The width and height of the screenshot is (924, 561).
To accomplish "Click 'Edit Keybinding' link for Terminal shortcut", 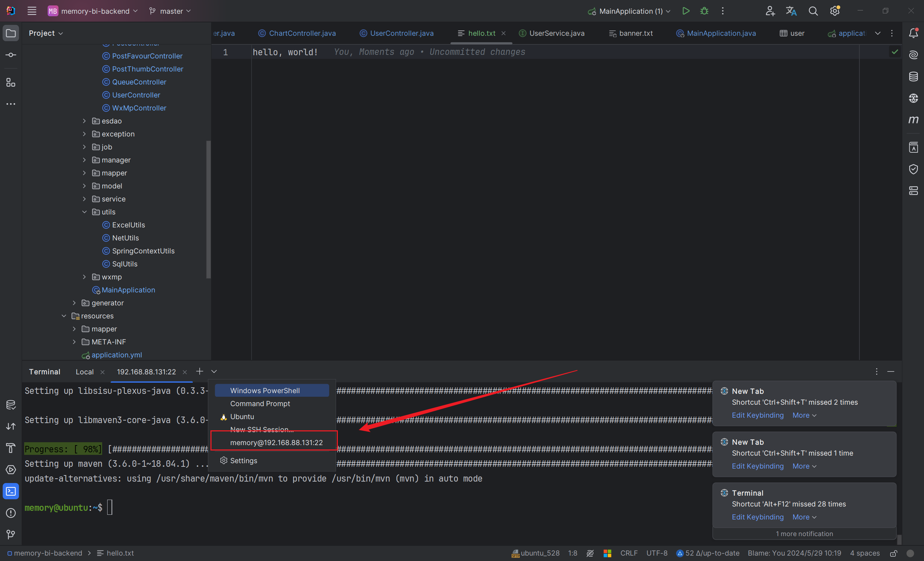I will coord(758,517).
